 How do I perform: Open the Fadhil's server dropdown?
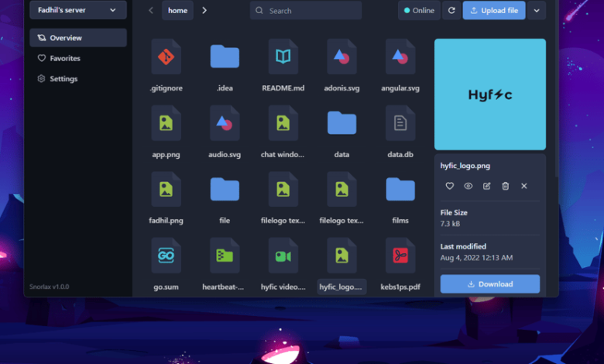[78, 10]
